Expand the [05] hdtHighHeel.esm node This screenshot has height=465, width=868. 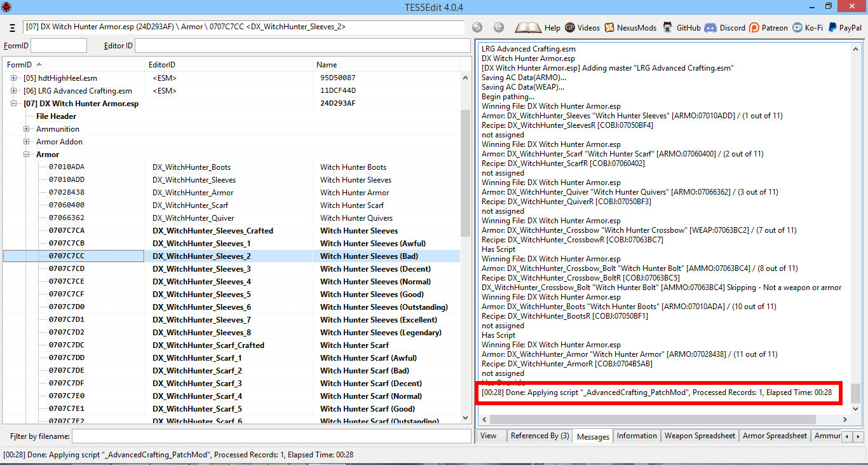[x=13, y=78]
